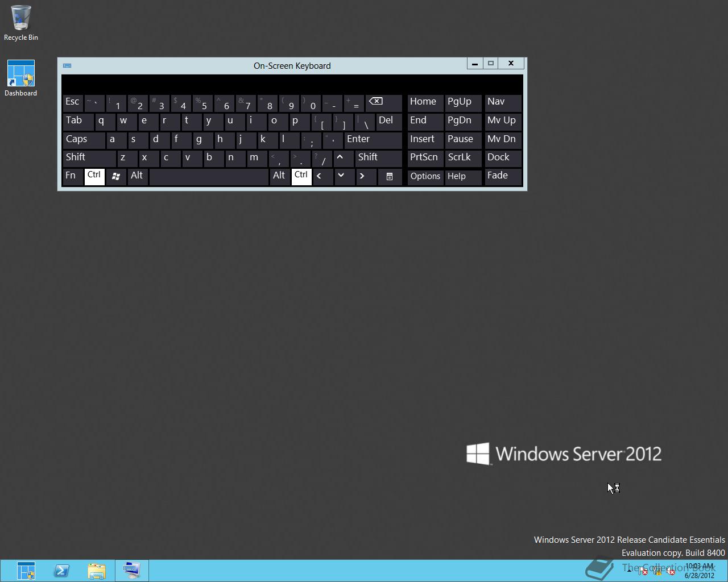The width and height of the screenshot is (728, 582).
Task: Click the right arrow key
Action: click(365, 176)
